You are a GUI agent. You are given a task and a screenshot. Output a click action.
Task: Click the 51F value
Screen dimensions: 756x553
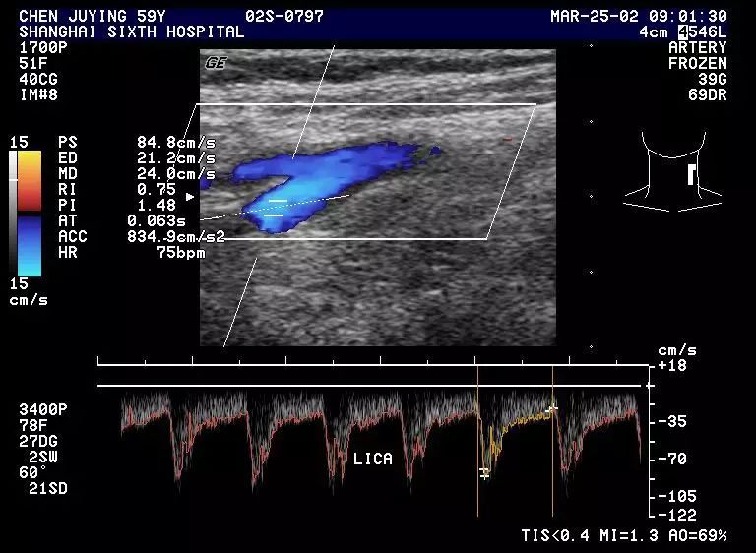click(33, 64)
